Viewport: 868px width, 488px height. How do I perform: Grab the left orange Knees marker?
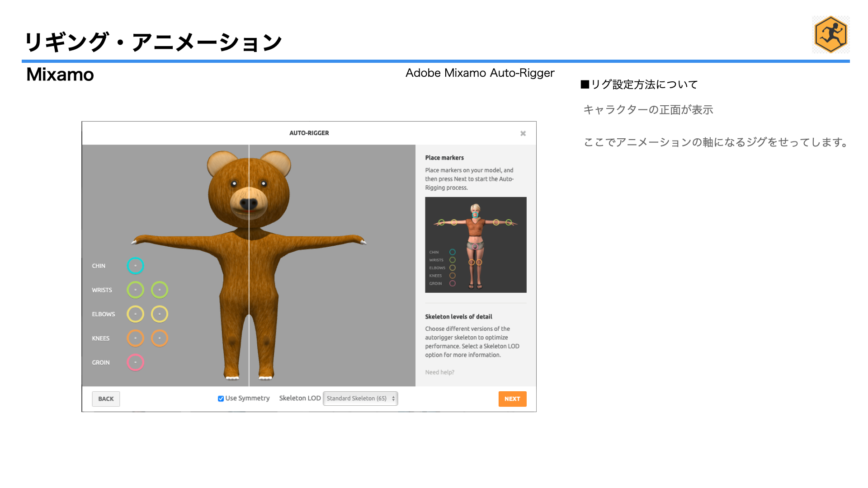(x=135, y=338)
